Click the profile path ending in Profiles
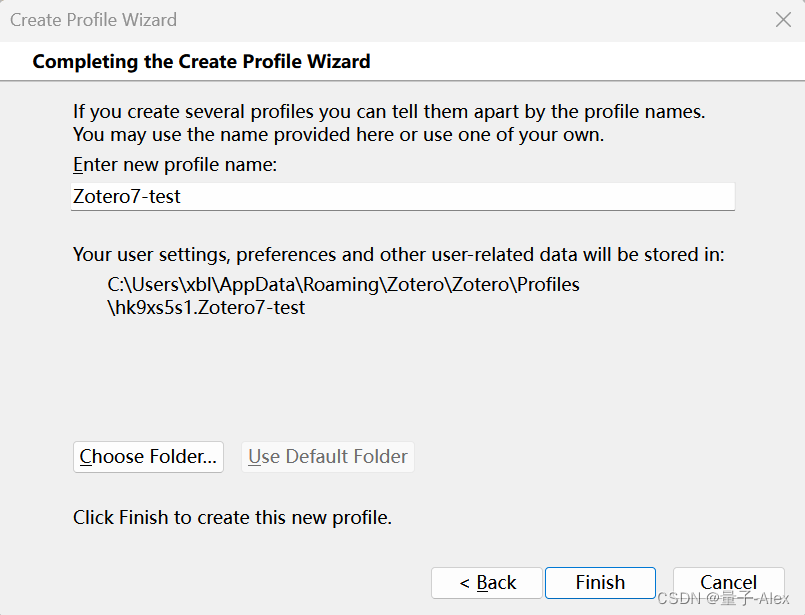The image size is (805, 615). pyautogui.click(x=343, y=284)
